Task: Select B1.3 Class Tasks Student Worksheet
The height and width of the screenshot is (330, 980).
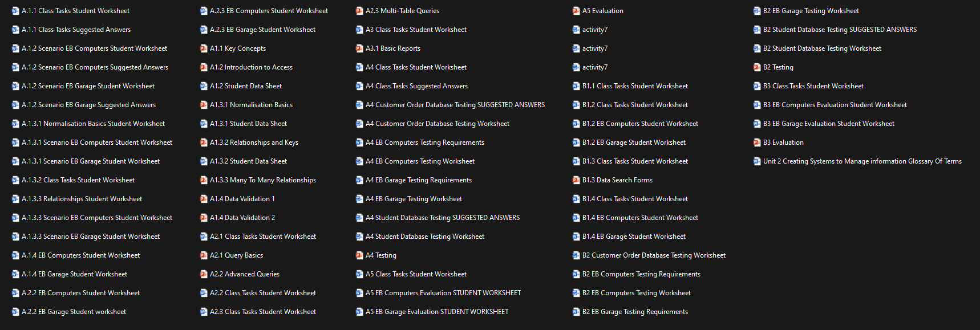Action: (635, 161)
